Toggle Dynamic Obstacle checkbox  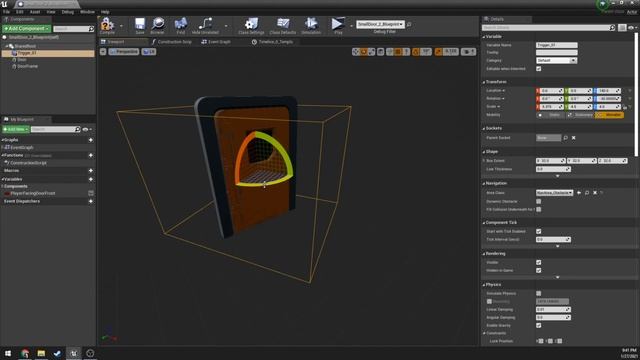(x=539, y=201)
